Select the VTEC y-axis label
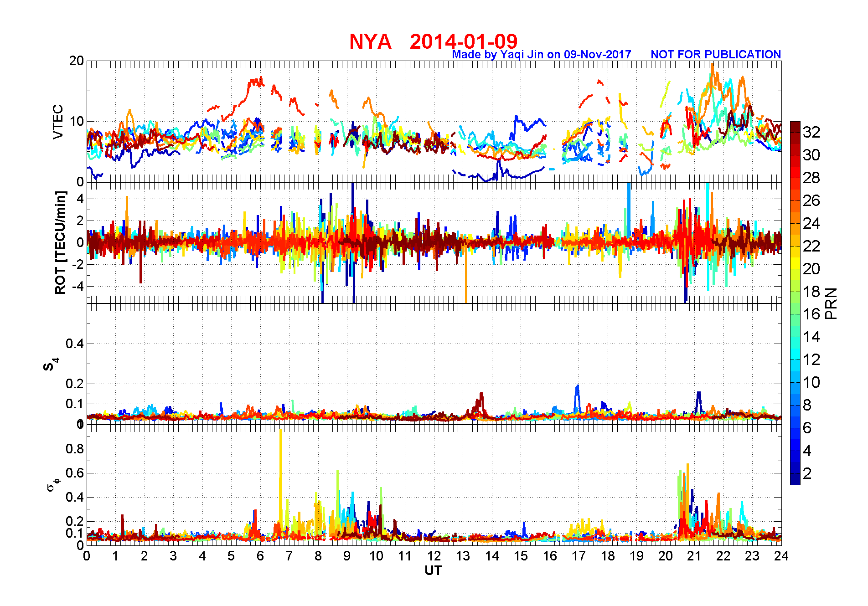Image resolution: width=868 pixels, height=606 pixels. pyautogui.click(x=58, y=122)
